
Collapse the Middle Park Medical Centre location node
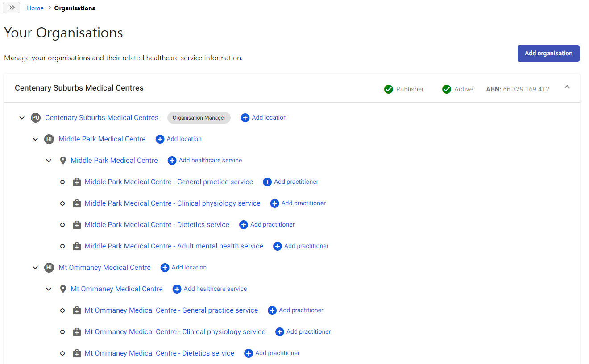pos(49,161)
